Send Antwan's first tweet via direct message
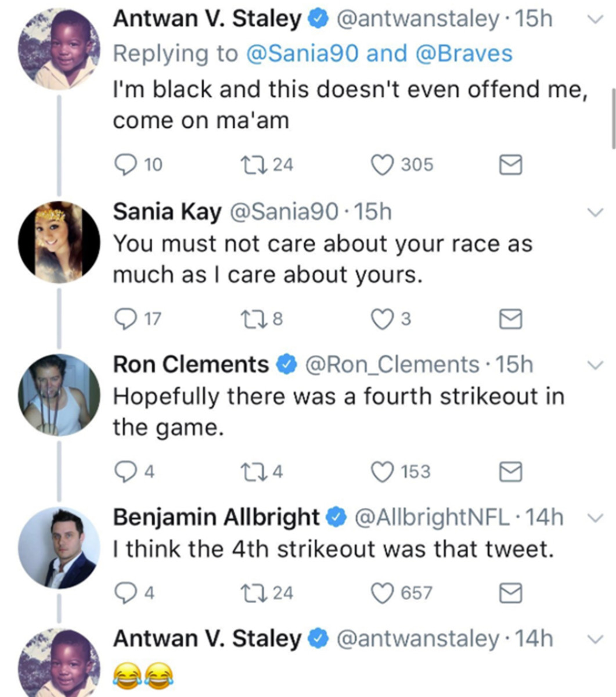This screenshot has height=697, width=616. coord(511,166)
